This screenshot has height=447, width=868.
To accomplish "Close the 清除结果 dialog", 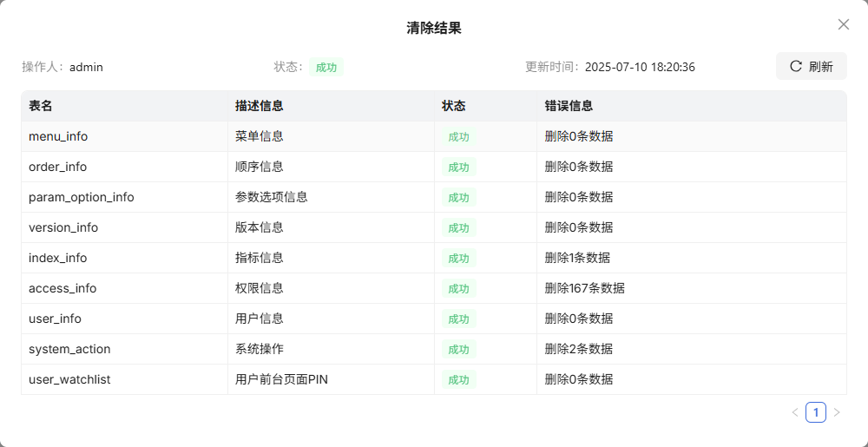I will (843, 24).
